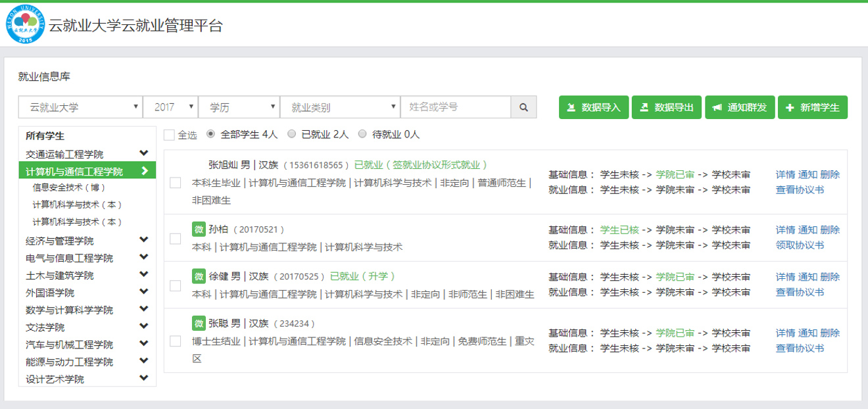This screenshot has height=409, width=868.
Task: Open the 2017 year dropdown
Action: (170, 107)
